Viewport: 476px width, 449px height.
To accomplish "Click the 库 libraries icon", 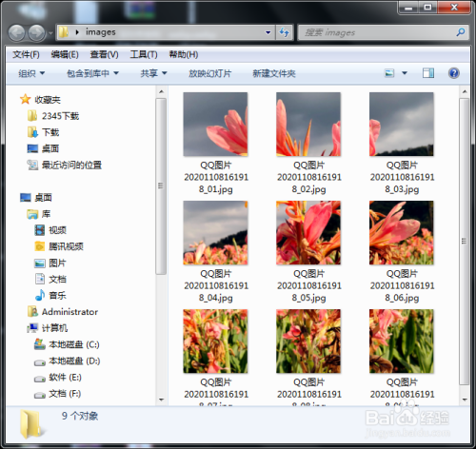I will 32,214.
